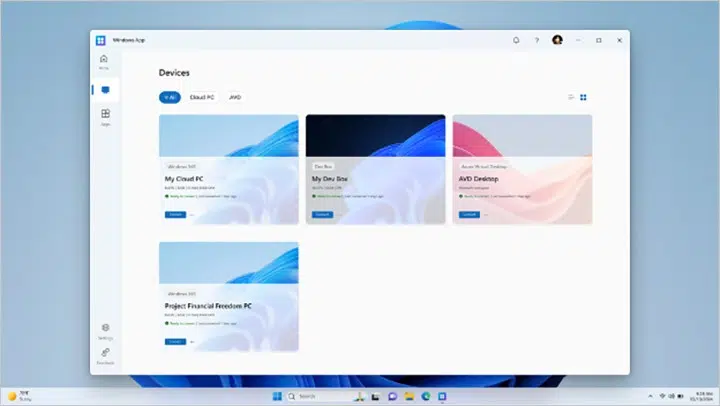Open more options for My Dev Box
The height and width of the screenshot is (406, 720).
click(339, 214)
